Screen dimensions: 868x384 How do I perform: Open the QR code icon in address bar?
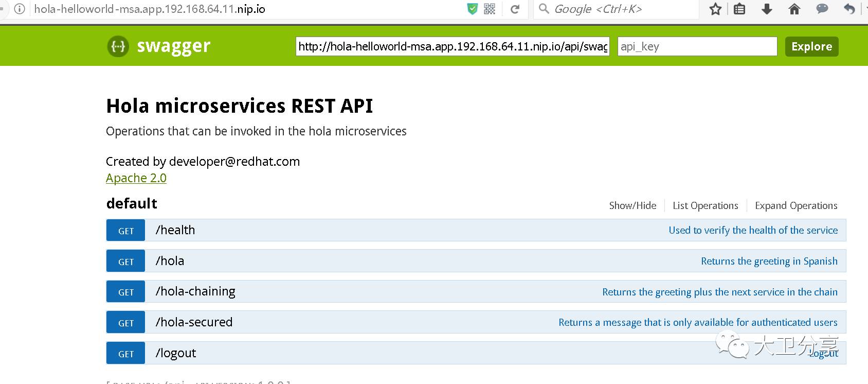[x=490, y=9]
